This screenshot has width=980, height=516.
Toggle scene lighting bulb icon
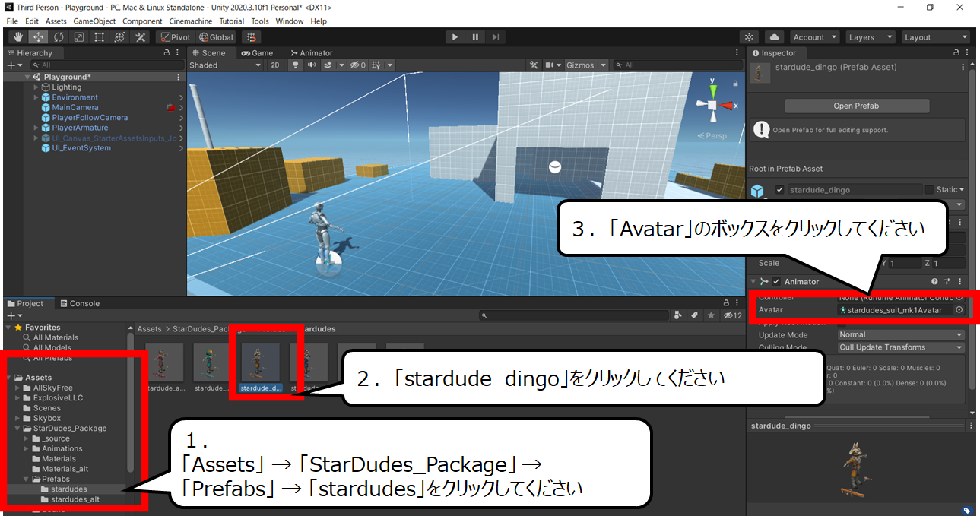pos(296,65)
